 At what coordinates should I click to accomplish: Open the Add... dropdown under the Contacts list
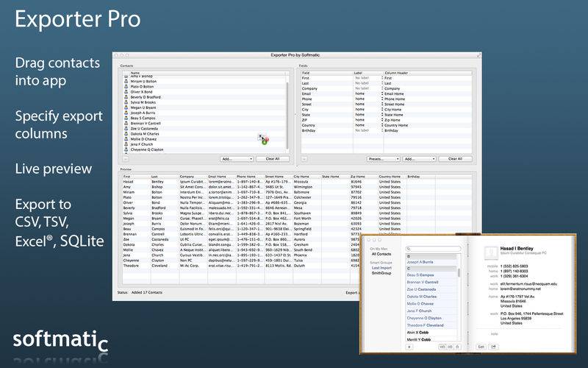pyautogui.click(x=237, y=159)
